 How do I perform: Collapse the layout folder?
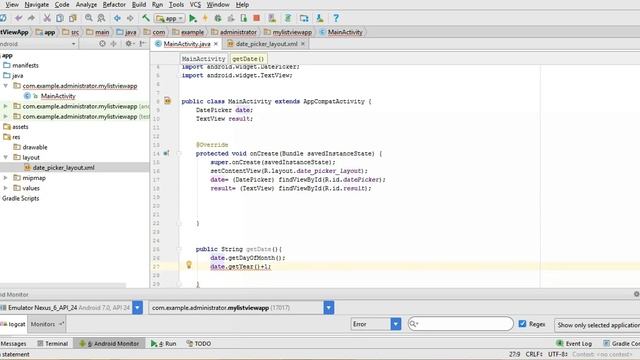pyautogui.click(x=6, y=157)
